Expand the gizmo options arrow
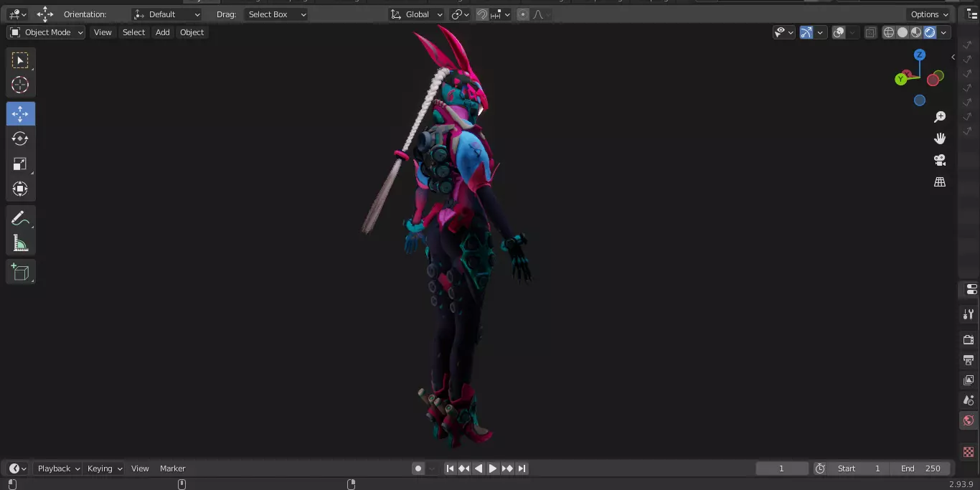The image size is (980, 490). [x=820, y=32]
